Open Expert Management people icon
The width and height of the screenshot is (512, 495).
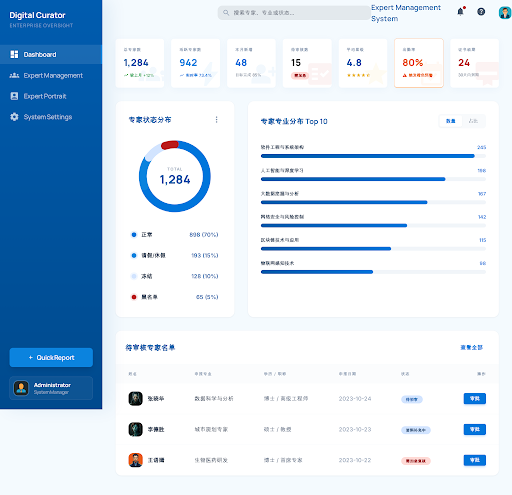pos(14,75)
